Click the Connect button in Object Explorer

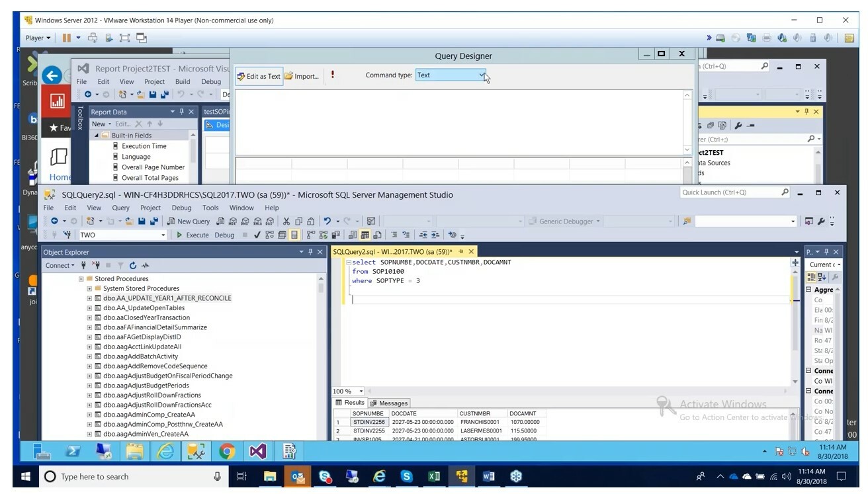(56, 265)
